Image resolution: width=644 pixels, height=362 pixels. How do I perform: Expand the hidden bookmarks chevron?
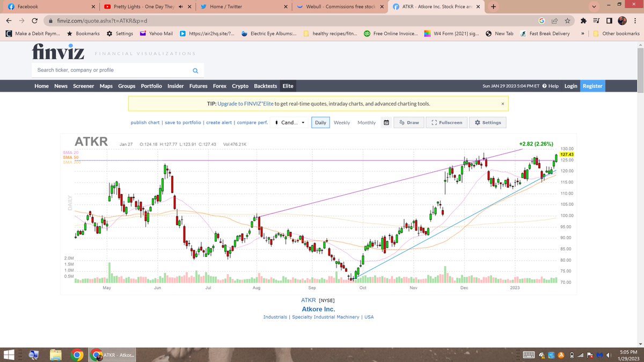click(x=583, y=33)
